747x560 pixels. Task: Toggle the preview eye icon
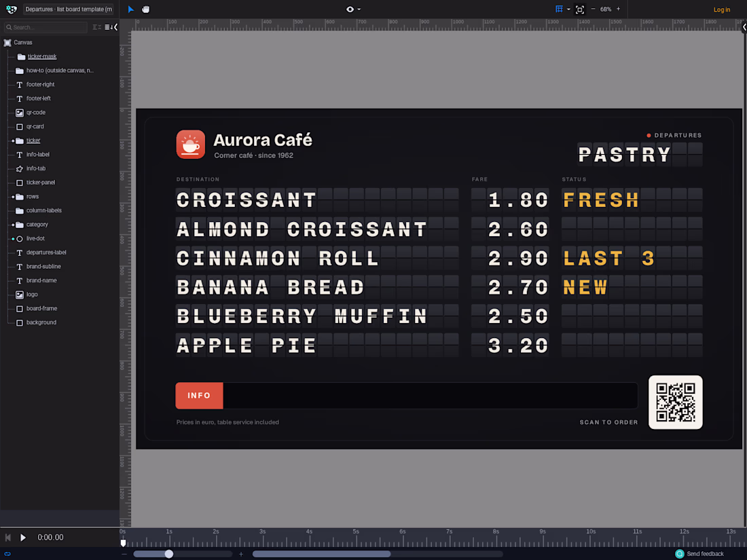pyautogui.click(x=350, y=9)
